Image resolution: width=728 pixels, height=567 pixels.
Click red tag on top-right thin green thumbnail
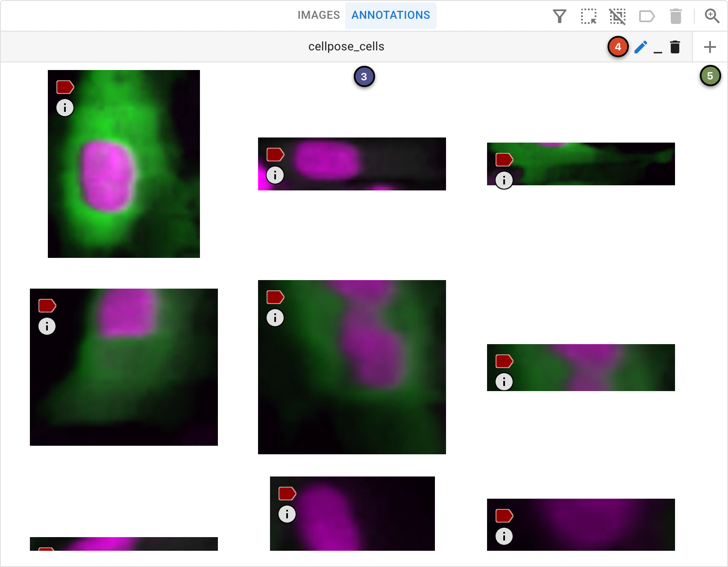[504, 160]
